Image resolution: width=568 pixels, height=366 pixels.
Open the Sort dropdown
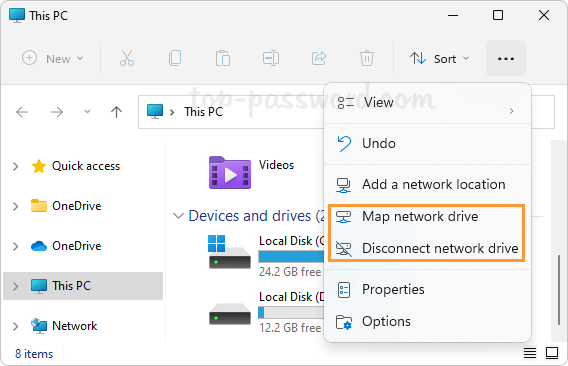(439, 58)
